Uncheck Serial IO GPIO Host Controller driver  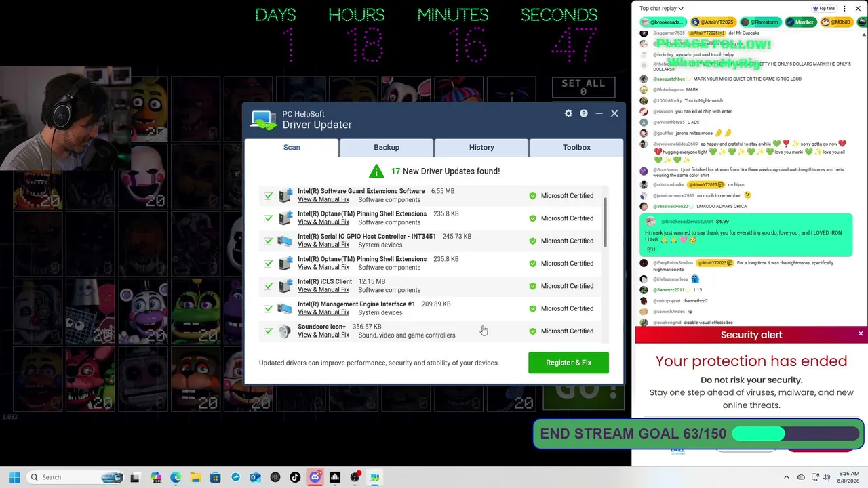tap(269, 241)
